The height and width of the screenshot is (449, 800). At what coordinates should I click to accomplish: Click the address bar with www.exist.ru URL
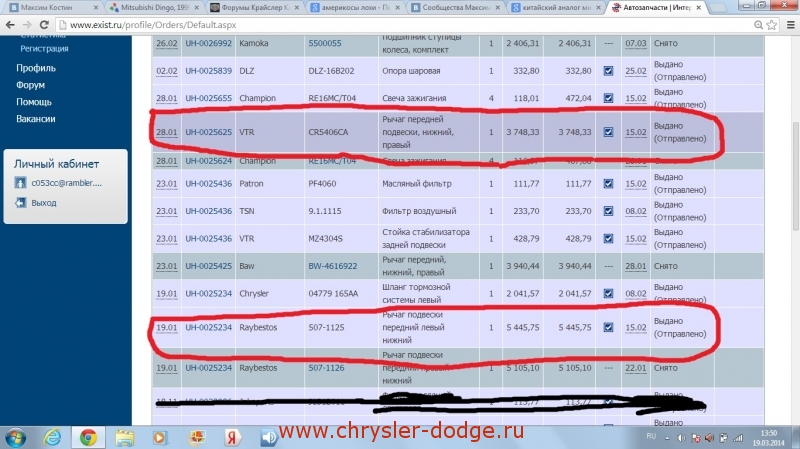point(403,24)
